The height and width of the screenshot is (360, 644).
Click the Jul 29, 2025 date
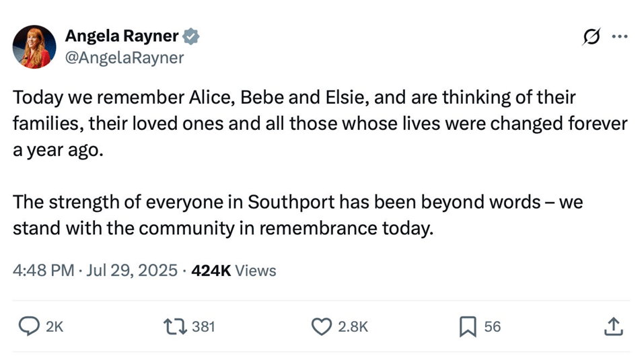coord(131,271)
